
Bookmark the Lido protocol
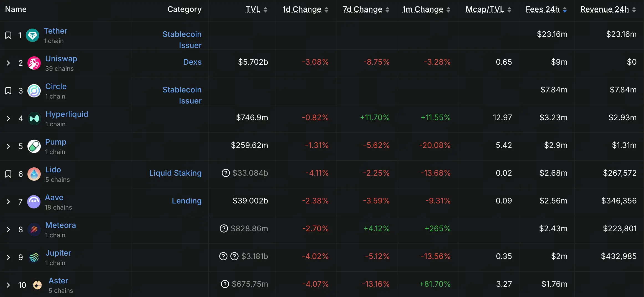click(x=8, y=174)
